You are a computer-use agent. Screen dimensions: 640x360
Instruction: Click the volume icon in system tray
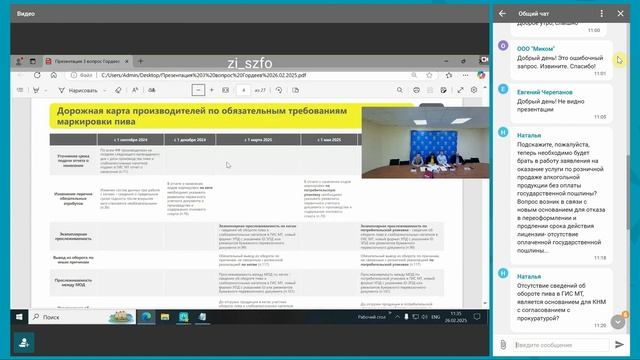(x=424, y=317)
